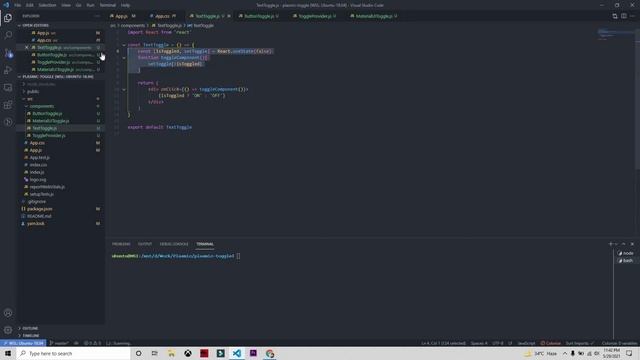Switch to the App.css editor tab
Image resolution: width=640 pixels, height=360 pixels.
click(x=162, y=16)
